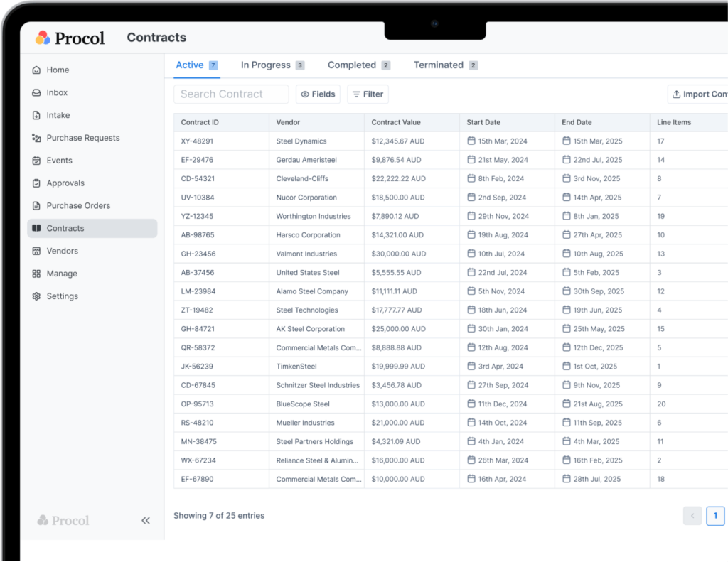The image size is (728, 562).
Task: Click the Import Contract button
Action: click(x=699, y=94)
